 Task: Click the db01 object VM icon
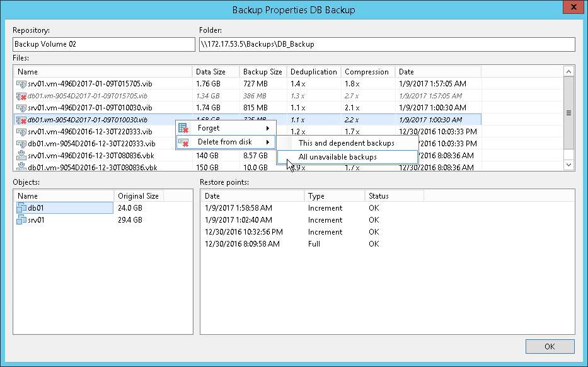click(x=21, y=208)
